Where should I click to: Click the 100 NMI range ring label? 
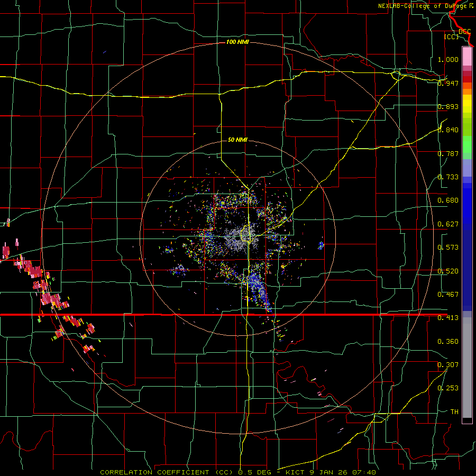[x=237, y=42]
